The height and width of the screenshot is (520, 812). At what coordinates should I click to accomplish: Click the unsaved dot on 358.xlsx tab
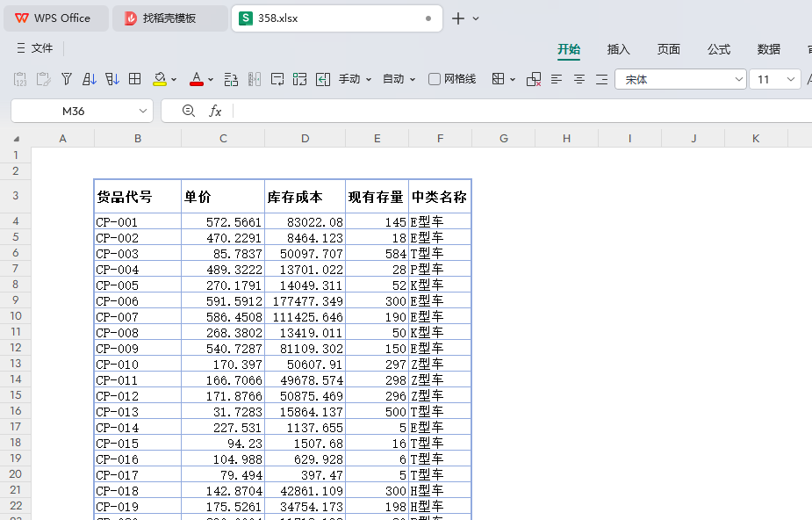[x=428, y=18]
